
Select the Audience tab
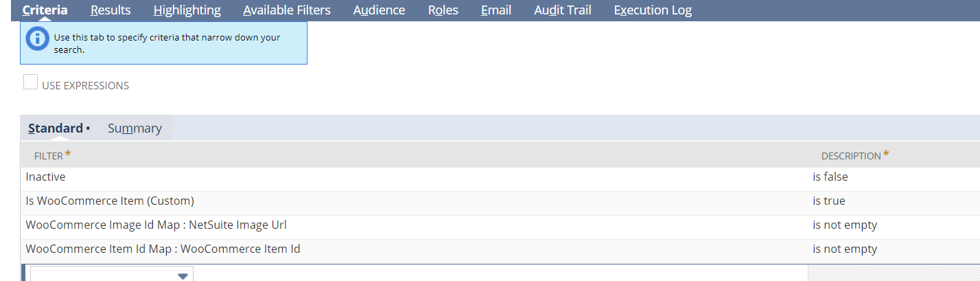coord(379,10)
